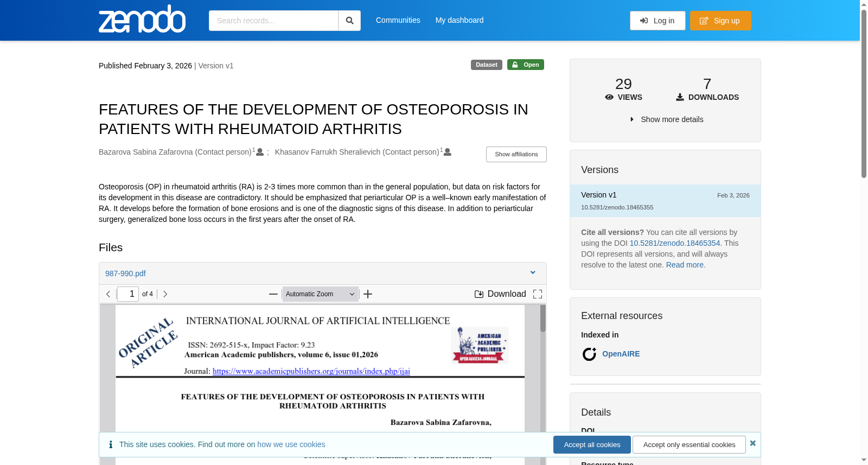Screen dimensions: 868x465
Task: Click the Log in button
Action: [x=658, y=21]
